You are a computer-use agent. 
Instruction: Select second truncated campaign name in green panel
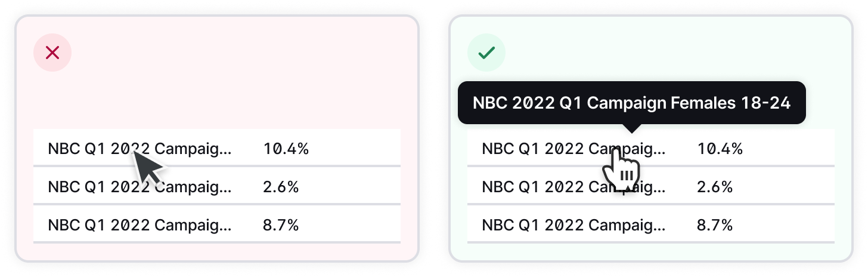click(x=573, y=187)
